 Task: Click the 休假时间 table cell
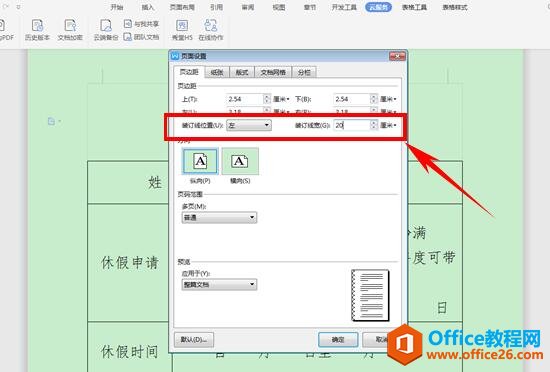pos(130,352)
